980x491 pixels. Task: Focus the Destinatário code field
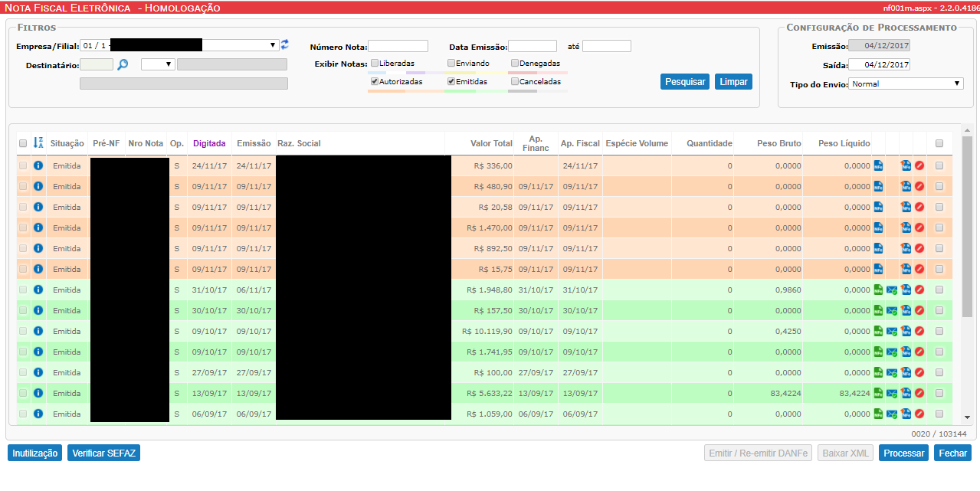click(97, 64)
